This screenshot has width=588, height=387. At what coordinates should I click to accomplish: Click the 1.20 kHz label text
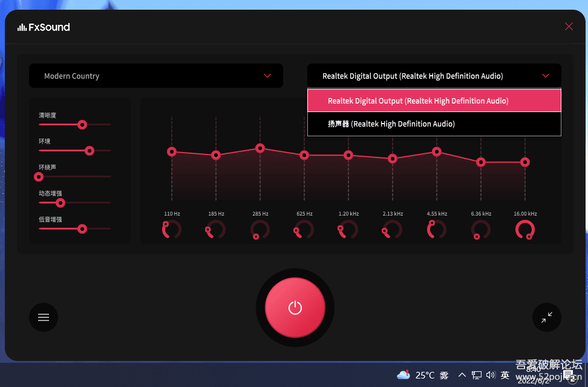(x=349, y=214)
